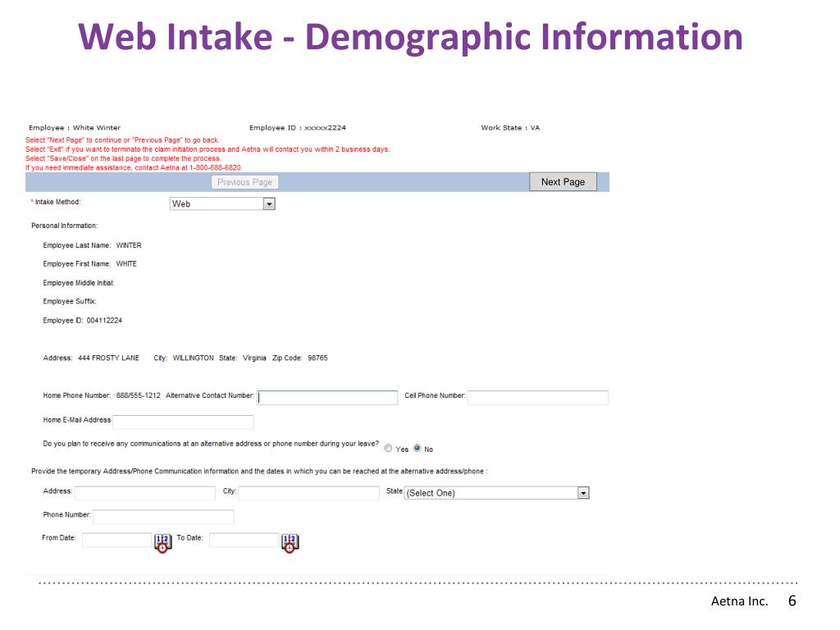Open the From Date calendar picker icon
Screen dimensions: 840x630
163,543
